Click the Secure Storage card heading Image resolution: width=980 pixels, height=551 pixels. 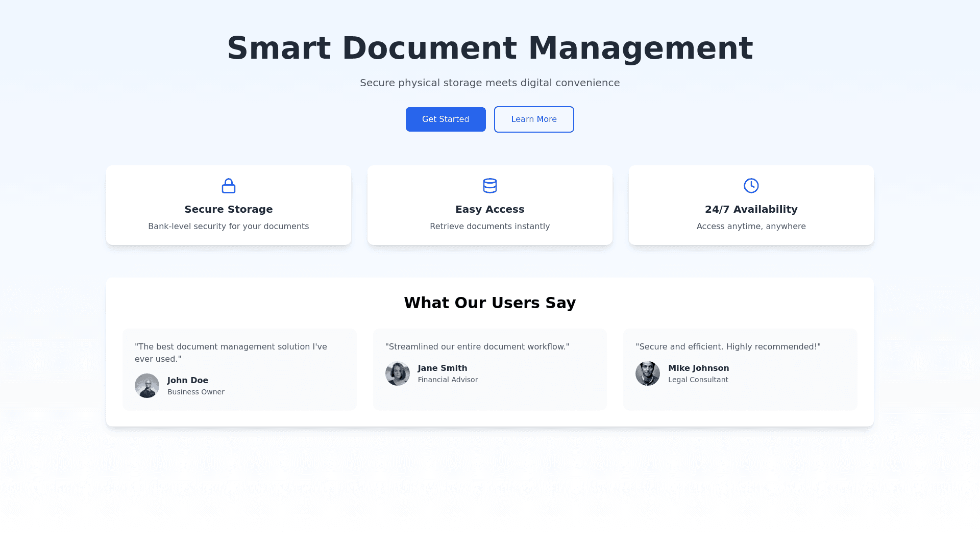tap(229, 209)
